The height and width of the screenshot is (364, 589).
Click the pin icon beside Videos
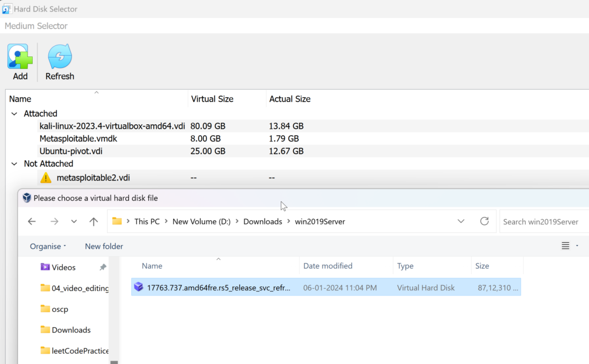tap(102, 267)
